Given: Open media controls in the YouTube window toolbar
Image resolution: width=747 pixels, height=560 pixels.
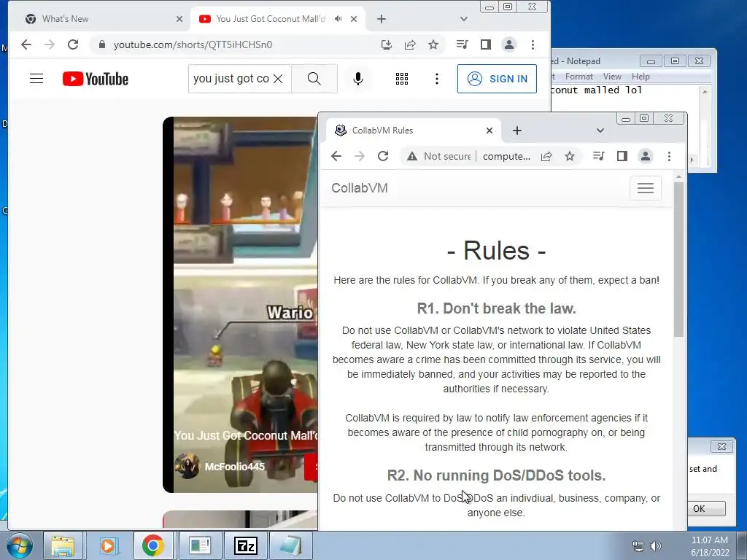Looking at the screenshot, I should pyautogui.click(x=462, y=44).
